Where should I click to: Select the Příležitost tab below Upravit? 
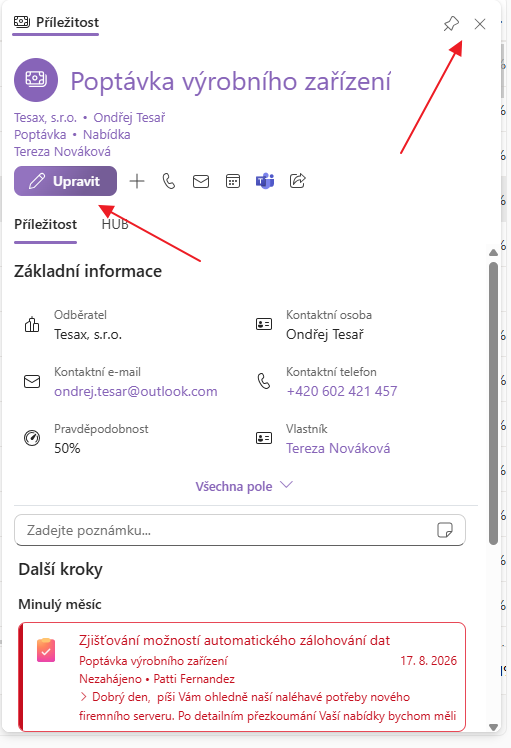click(x=45, y=224)
